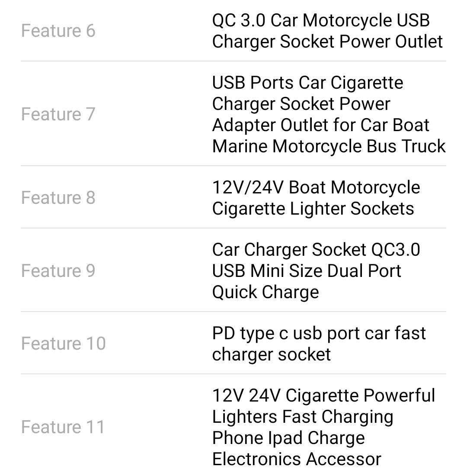Tap the USB Ports Car Cigarette description
This screenshot has width=467, height=476.
tap(329, 114)
